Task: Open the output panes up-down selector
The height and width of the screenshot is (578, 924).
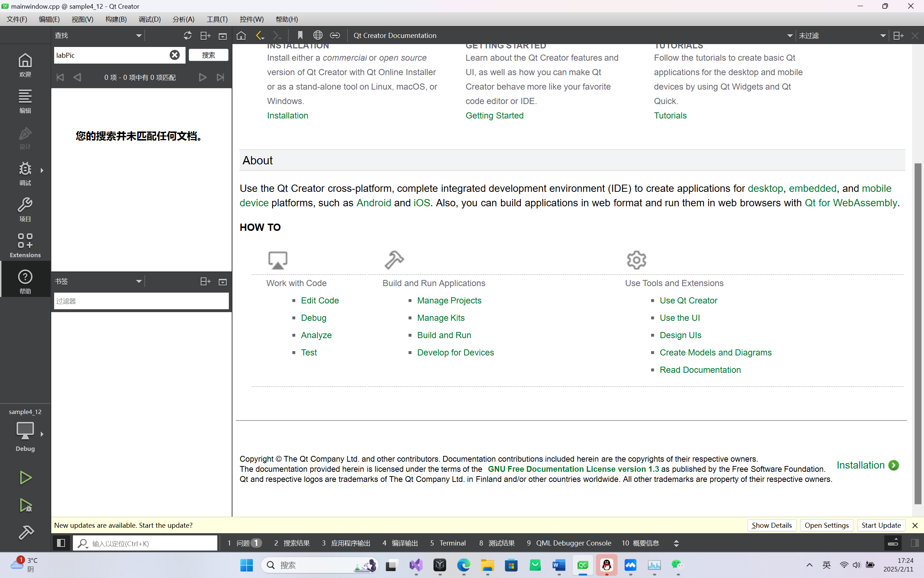Action: pyautogui.click(x=676, y=543)
